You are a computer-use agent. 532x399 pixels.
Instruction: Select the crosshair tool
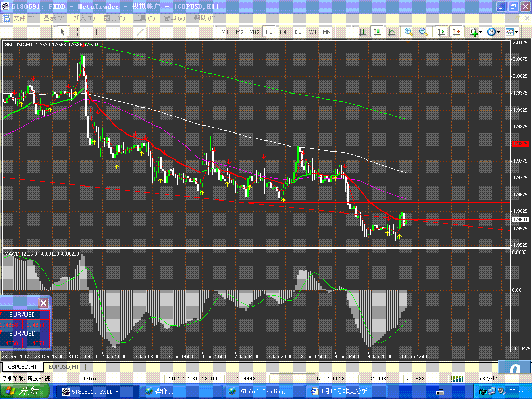(78, 32)
